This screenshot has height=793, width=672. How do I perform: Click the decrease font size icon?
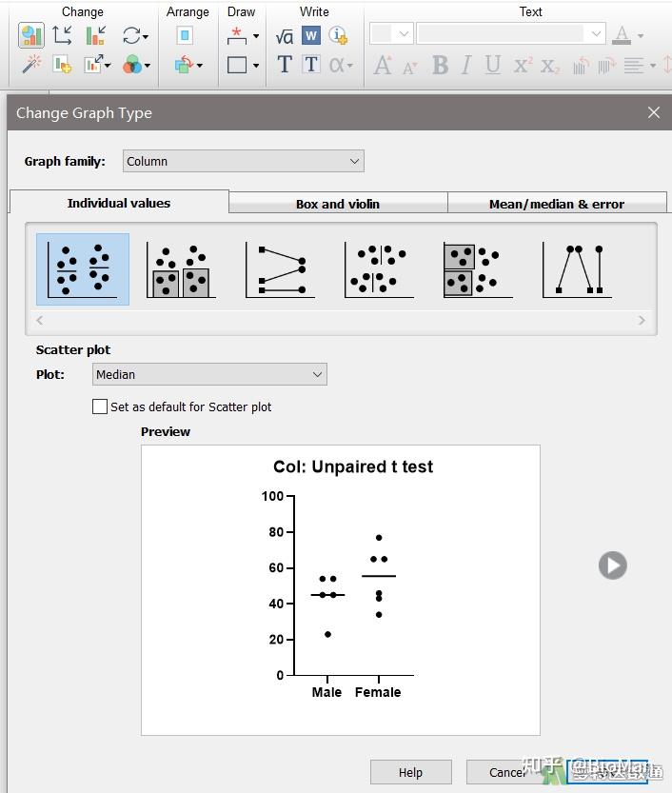409,68
